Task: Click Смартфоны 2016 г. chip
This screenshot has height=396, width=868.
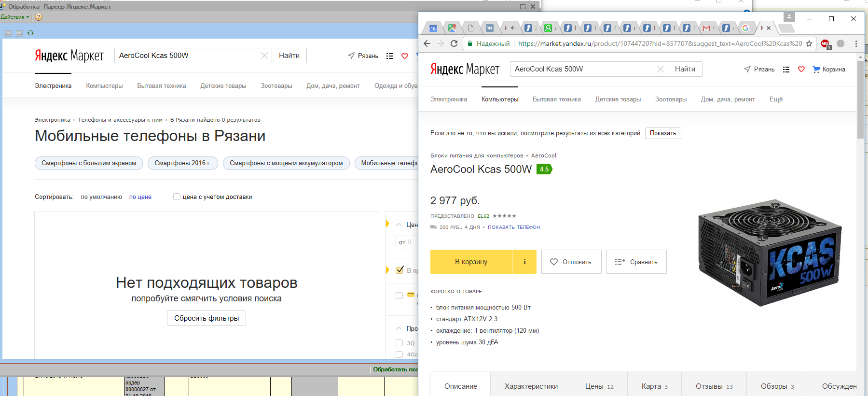Action: tap(183, 163)
